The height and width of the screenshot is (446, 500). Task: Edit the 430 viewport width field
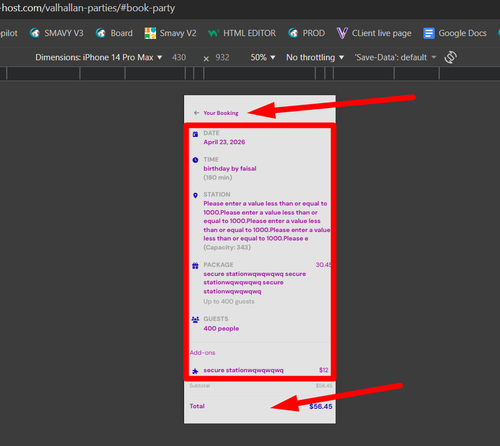(179, 57)
